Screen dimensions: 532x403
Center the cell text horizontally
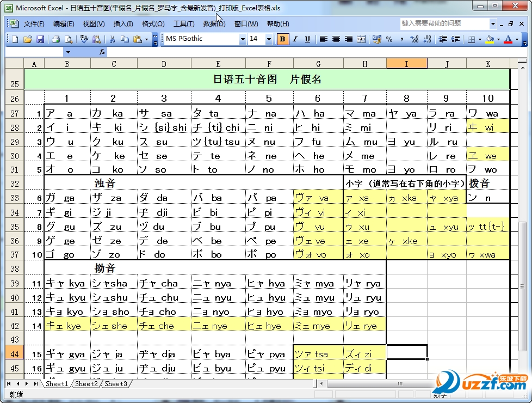[x=336, y=39]
